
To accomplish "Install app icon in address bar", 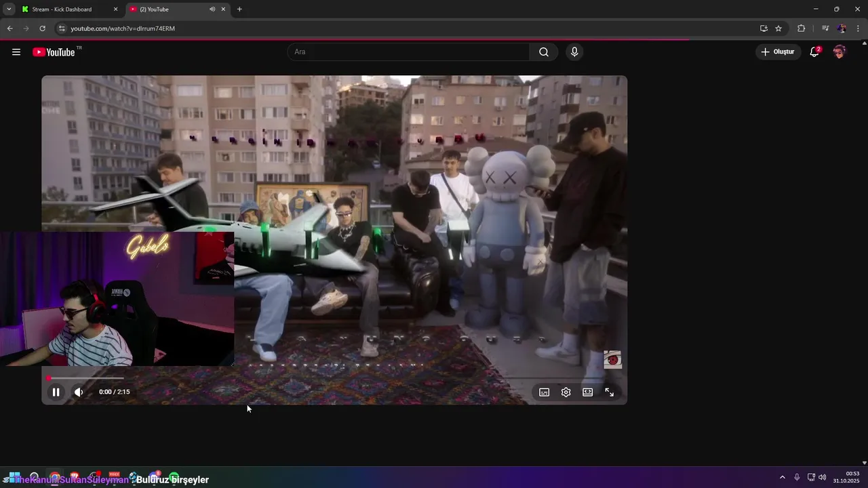I will [764, 28].
